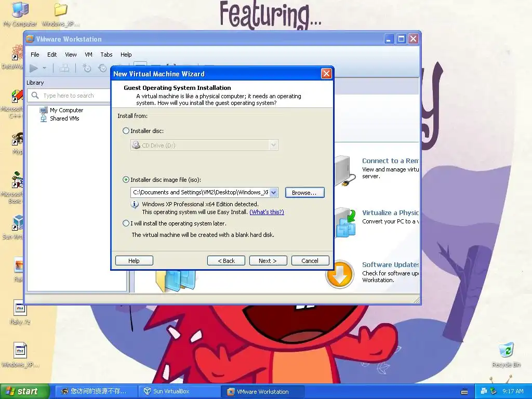The height and width of the screenshot is (399, 532).
Task: Click the wizard Help button
Action: 134,261
